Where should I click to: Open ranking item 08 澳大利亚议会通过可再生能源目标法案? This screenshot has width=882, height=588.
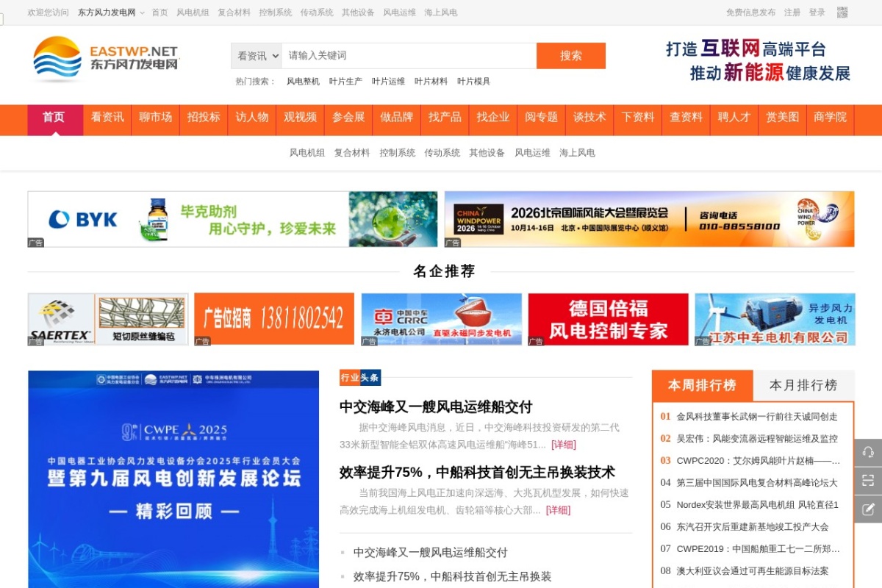pos(753,571)
